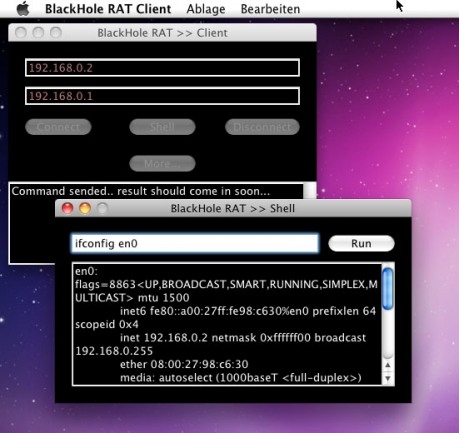Click the blue scrollbar thumb in shell output
This screenshot has height=433, width=459.
coord(388,289)
